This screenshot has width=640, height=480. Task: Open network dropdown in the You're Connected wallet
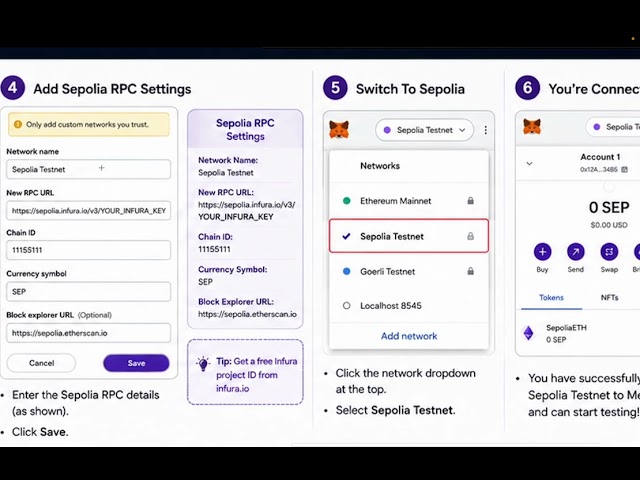613,127
